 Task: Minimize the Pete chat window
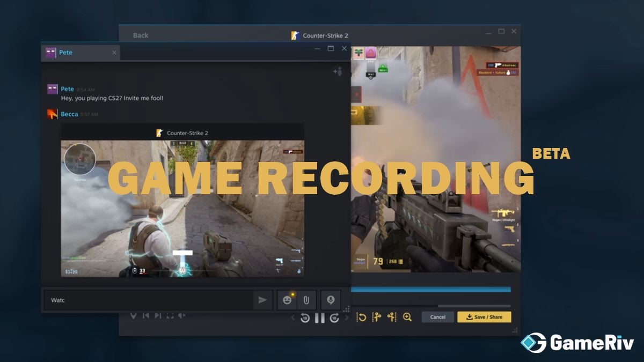pyautogui.click(x=317, y=49)
